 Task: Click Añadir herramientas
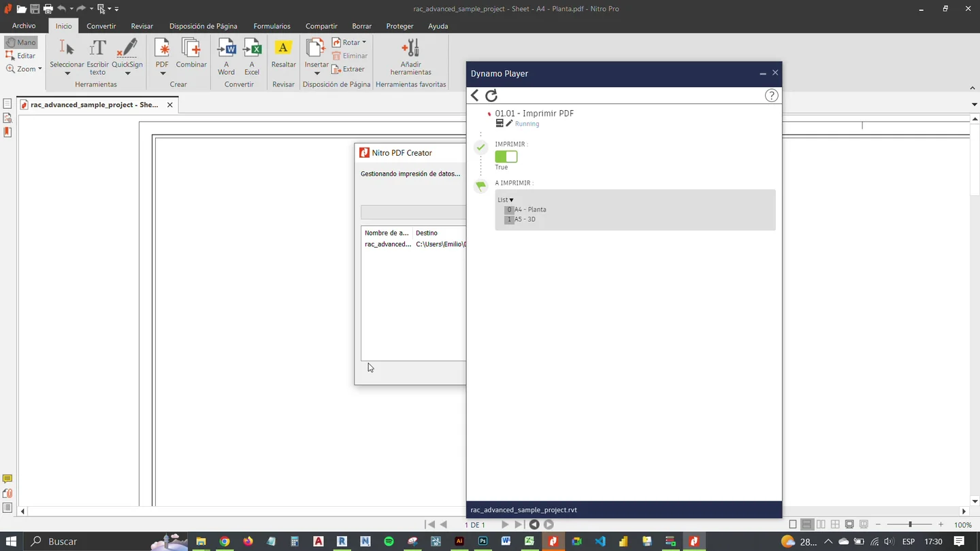(411, 57)
